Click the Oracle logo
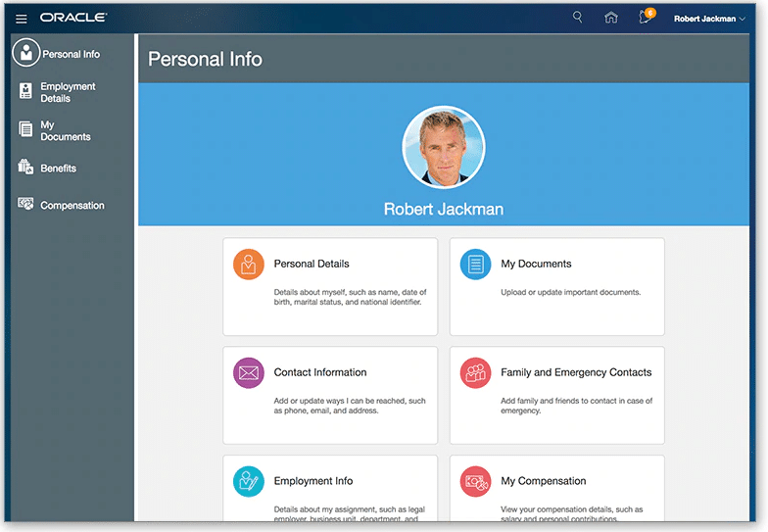The height and width of the screenshot is (532, 768). pyautogui.click(x=73, y=19)
